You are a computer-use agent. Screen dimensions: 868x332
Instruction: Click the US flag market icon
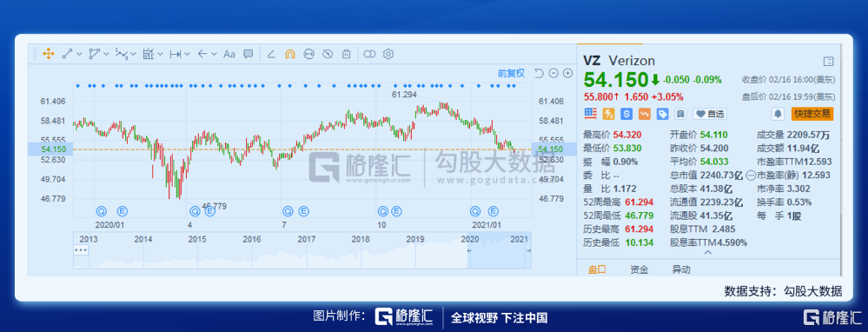590,114
